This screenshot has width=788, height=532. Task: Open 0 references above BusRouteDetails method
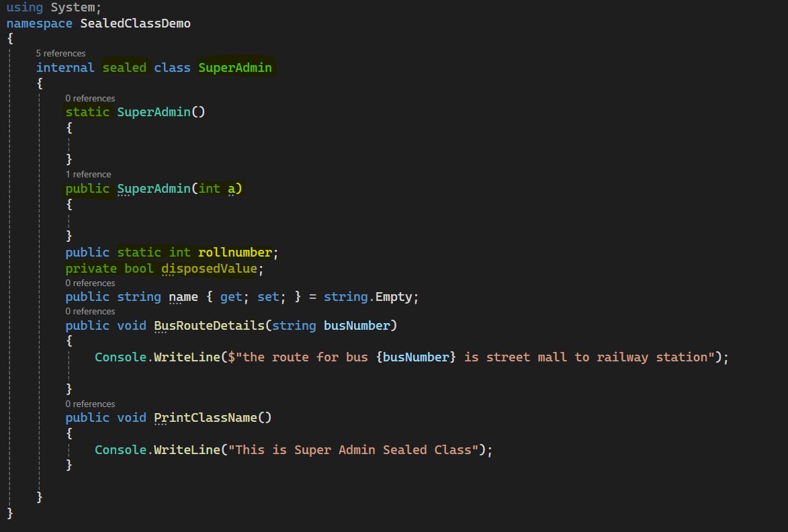(90, 311)
